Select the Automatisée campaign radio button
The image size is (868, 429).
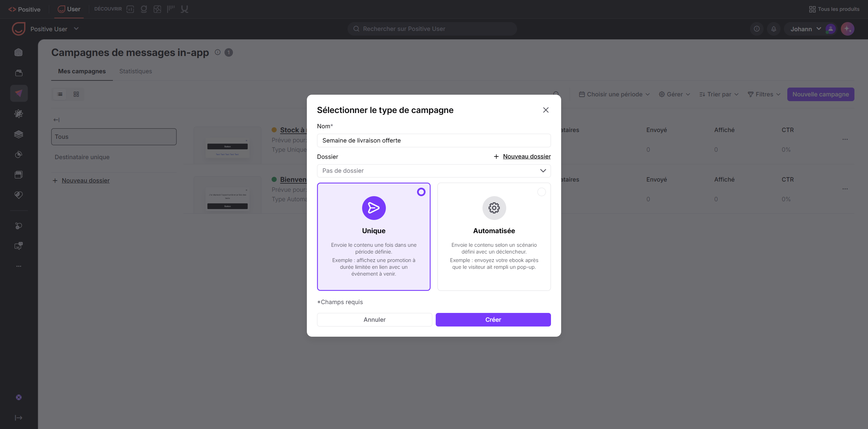541,192
